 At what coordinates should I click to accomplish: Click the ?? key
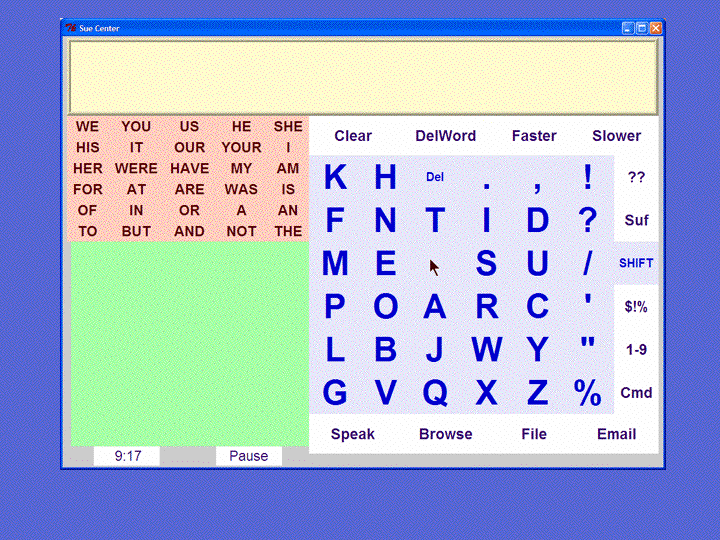[636, 177]
